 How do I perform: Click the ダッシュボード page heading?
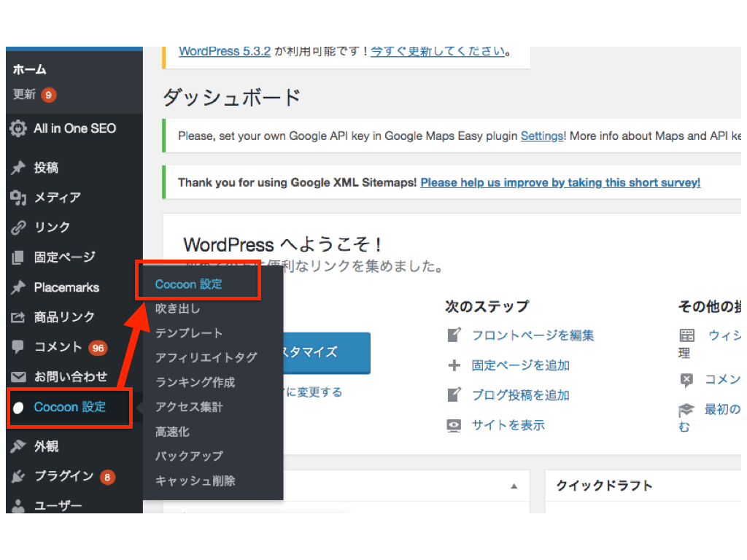point(231,98)
